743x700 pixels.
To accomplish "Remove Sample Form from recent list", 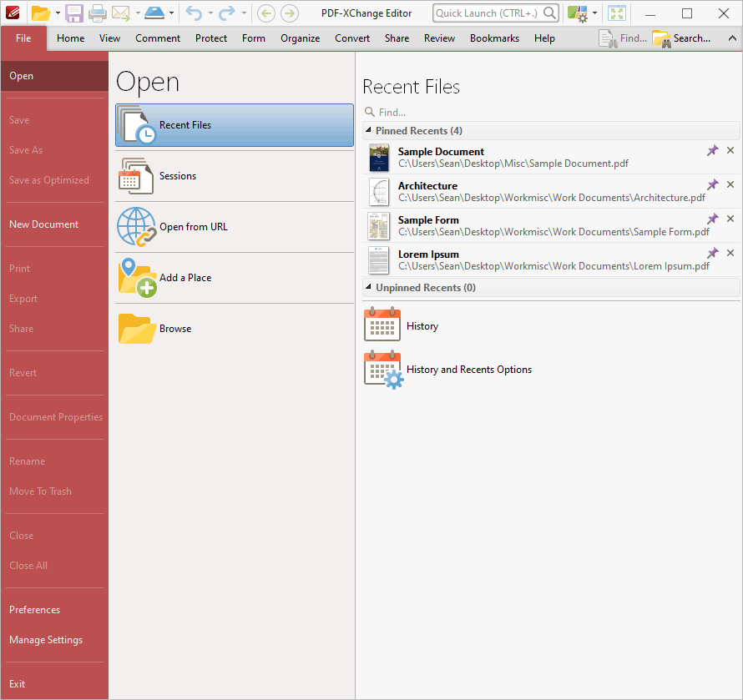I will point(730,219).
